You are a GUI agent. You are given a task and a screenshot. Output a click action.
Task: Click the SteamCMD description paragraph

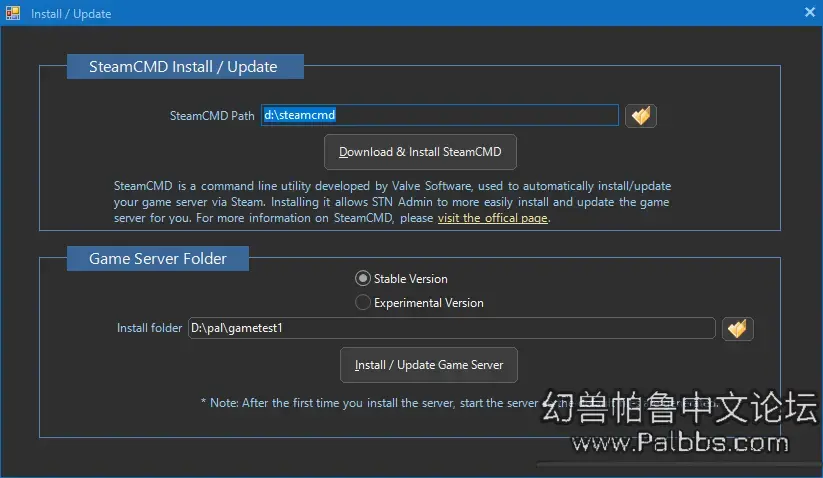point(392,202)
